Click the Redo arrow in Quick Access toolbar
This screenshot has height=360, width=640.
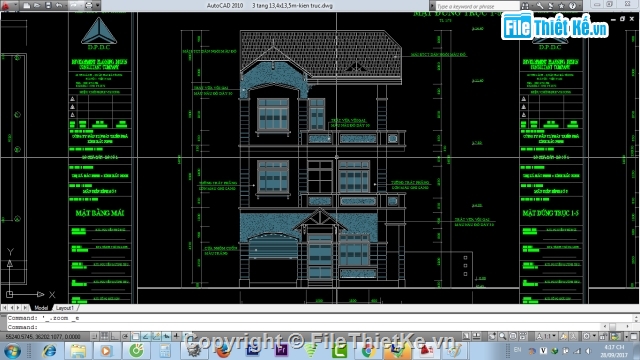(74, 5)
